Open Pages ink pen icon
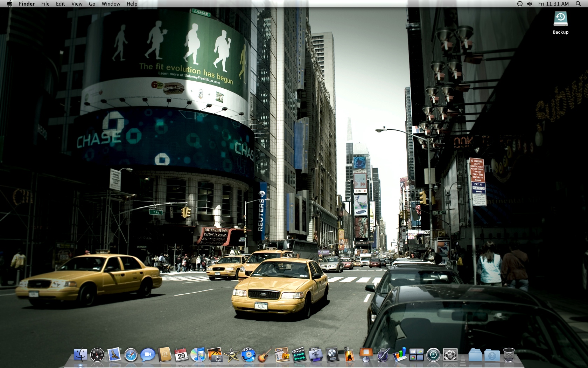588x368 pixels. (383, 355)
